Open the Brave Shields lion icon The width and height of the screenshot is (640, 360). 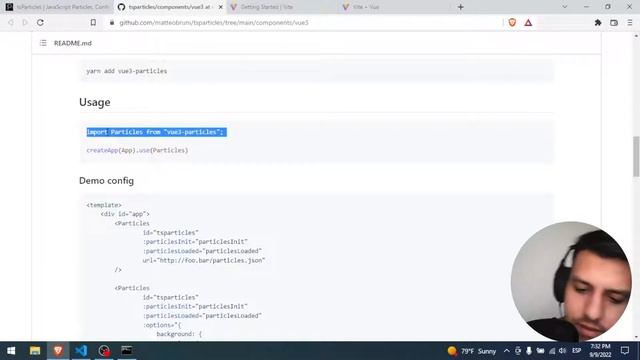[512, 22]
